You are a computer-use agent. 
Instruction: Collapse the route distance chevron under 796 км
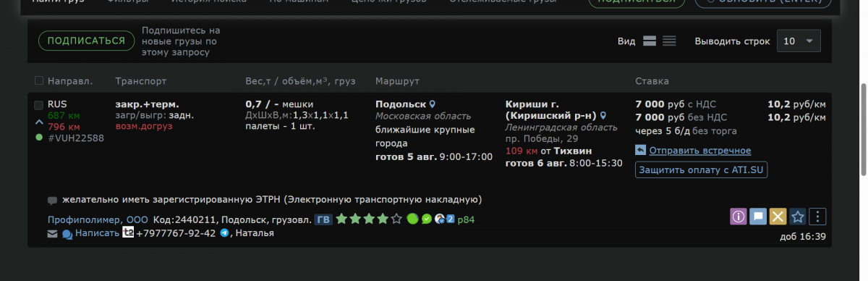(x=39, y=122)
